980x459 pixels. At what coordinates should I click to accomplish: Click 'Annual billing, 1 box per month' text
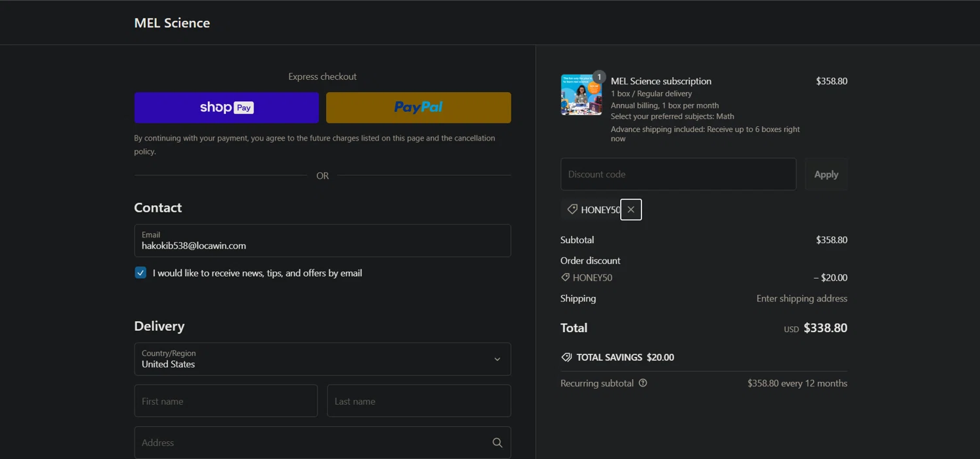coord(664,105)
